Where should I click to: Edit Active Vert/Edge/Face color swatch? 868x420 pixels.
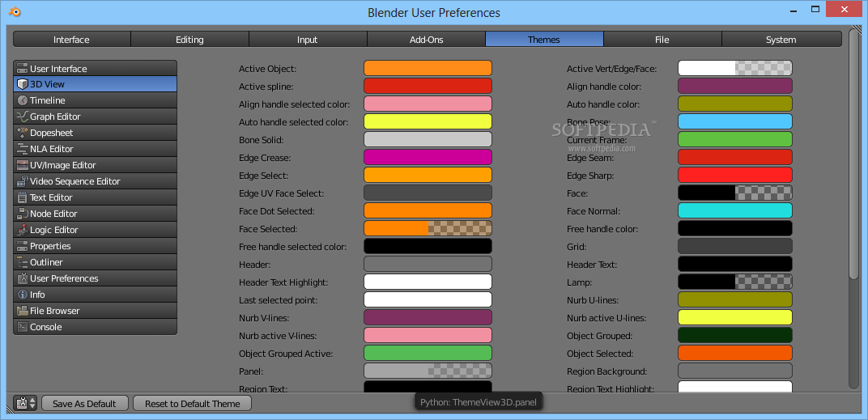735,68
